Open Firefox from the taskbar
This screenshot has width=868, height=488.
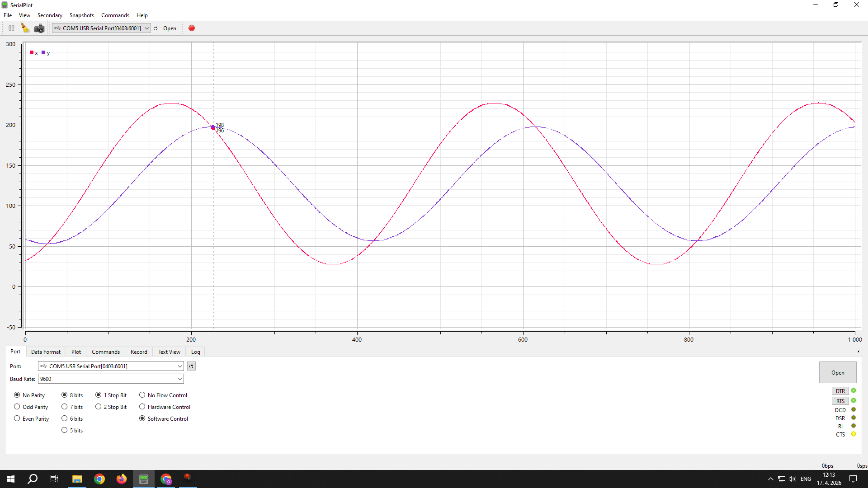pyautogui.click(x=121, y=479)
